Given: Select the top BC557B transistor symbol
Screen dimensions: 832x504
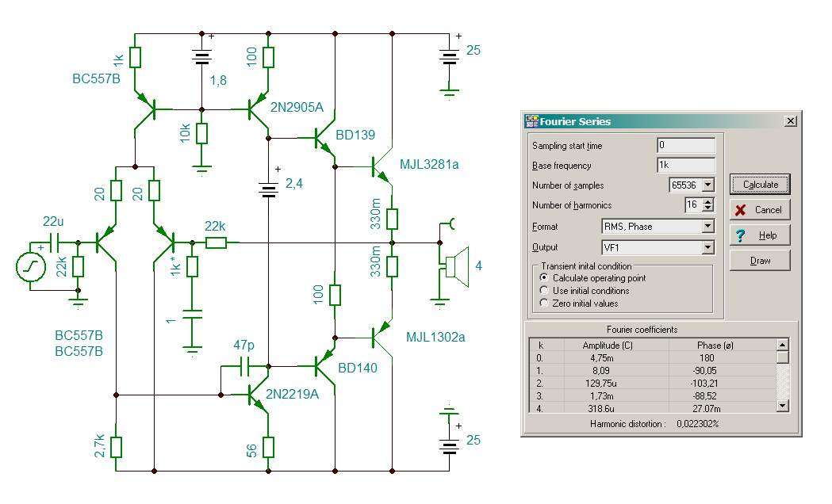Looking at the screenshot, I should pos(145,109).
